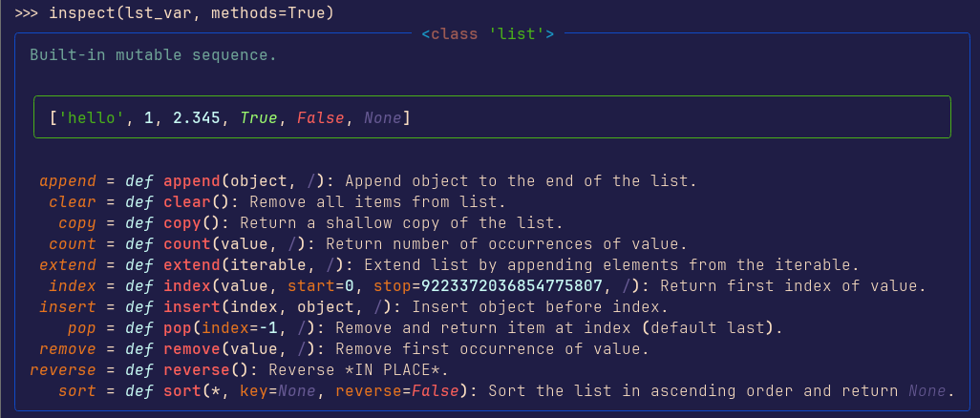
Task: Click the count method name
Action: (73, 244)
